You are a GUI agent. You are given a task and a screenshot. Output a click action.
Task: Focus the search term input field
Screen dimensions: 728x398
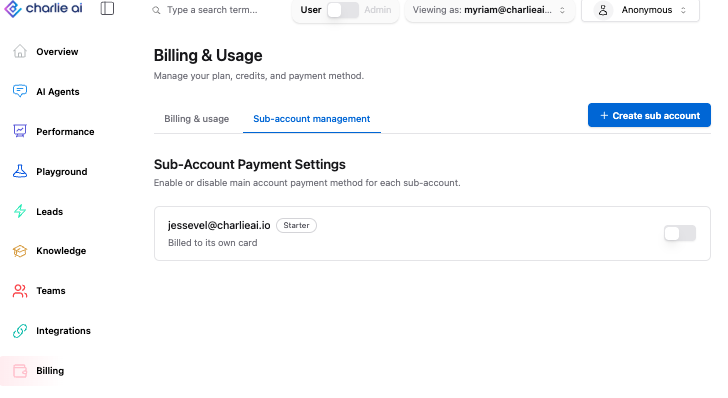[212, 10]
